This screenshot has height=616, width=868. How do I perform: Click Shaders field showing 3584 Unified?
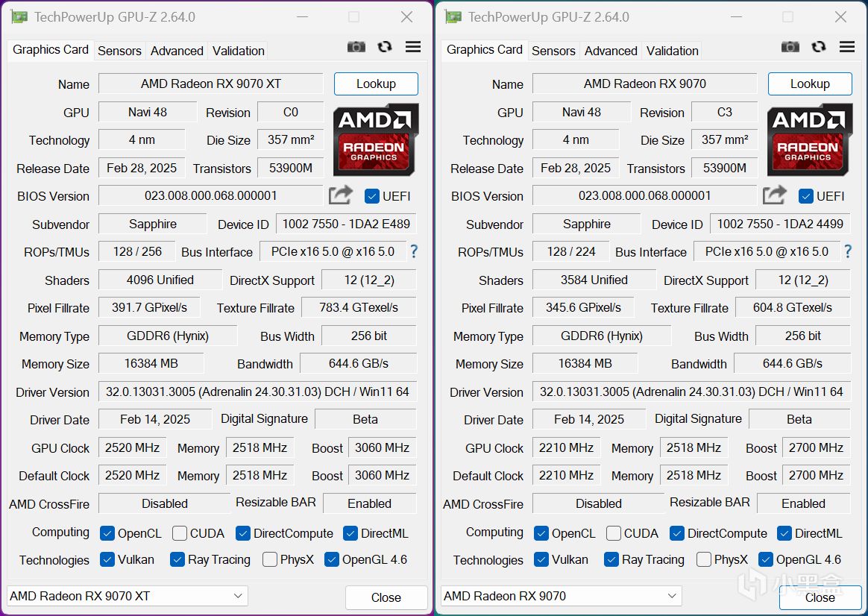click(594, 280)
